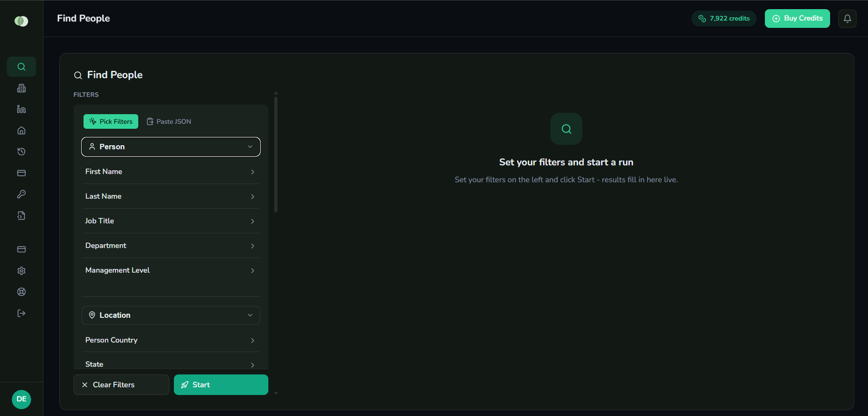This screenshot has height=416, width=868.
Task: Go to the home sidebar icon
Action: pos(21,131)
